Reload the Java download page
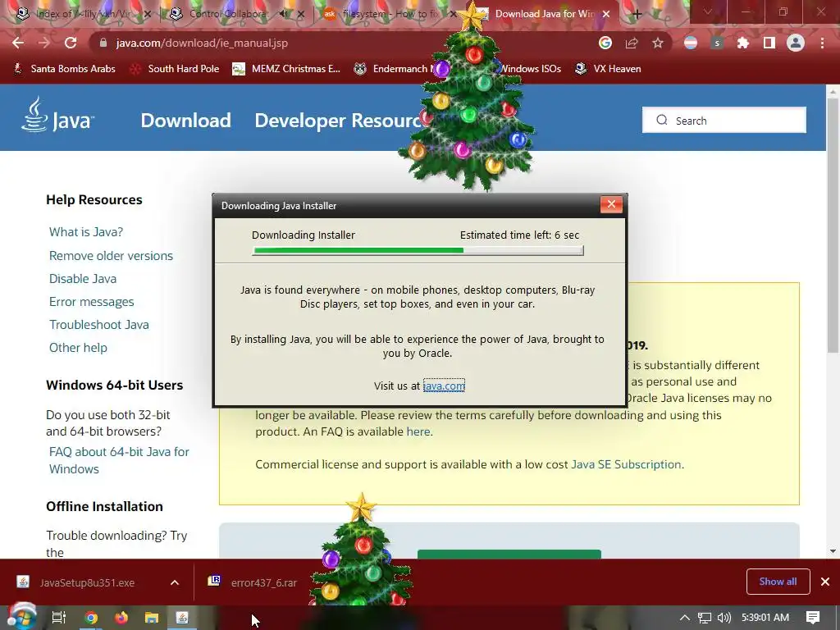Screen dimensions: 840x630 click(x=71, y=43)
